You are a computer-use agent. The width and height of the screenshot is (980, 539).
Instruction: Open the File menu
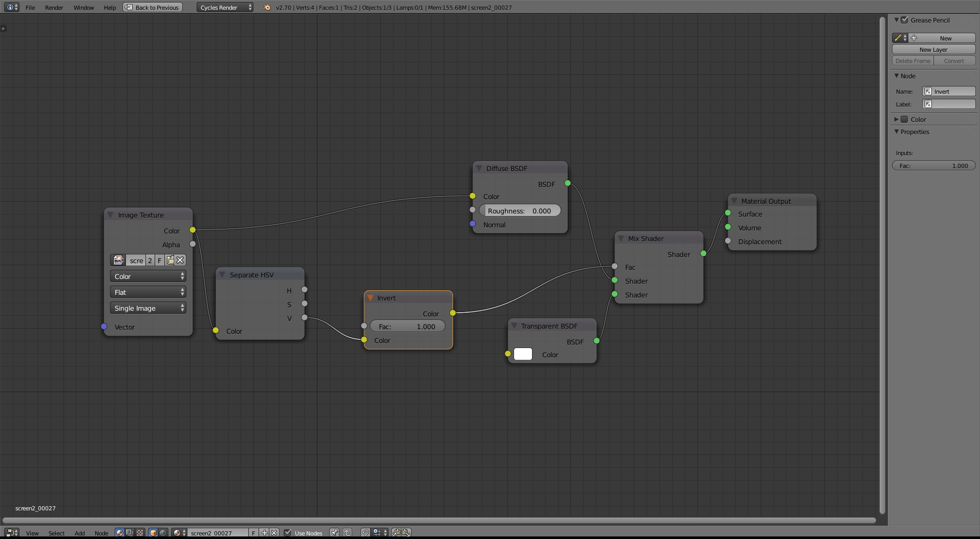click(x=30, y=7)
